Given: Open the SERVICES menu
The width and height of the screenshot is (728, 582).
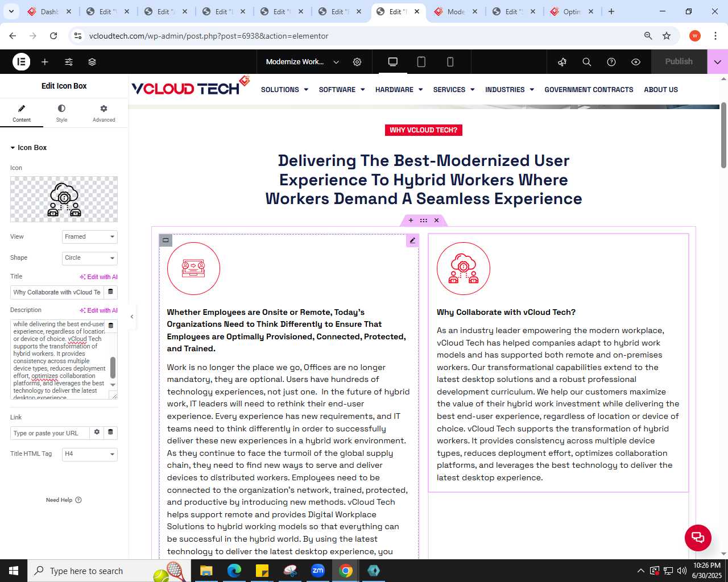Looking at the screenshot, I should pos(454,90).
